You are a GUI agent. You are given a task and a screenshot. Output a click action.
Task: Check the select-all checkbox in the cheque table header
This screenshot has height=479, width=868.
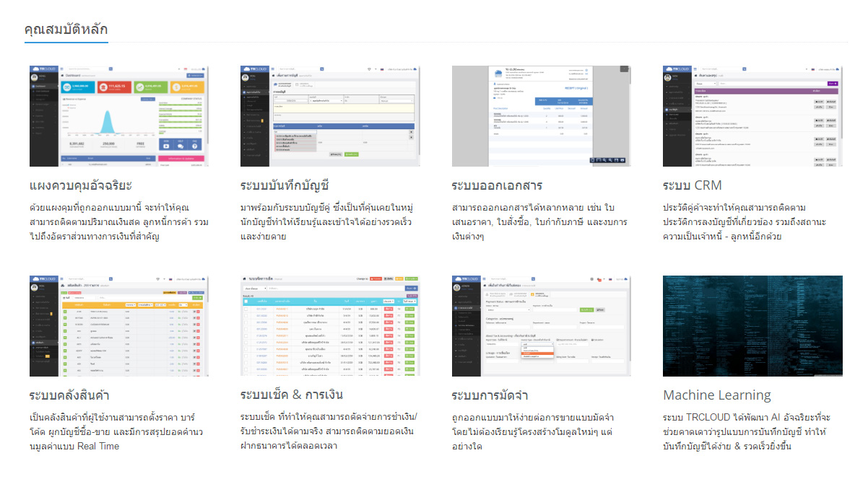[246, 302]
